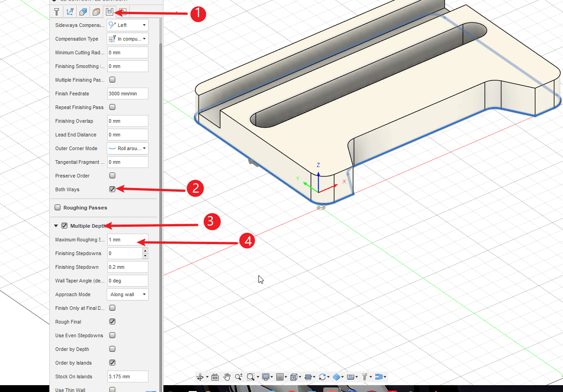Uncheck the Both Ways checkbox
Screen dimensions: 563x392
click(x=112, y=189)
